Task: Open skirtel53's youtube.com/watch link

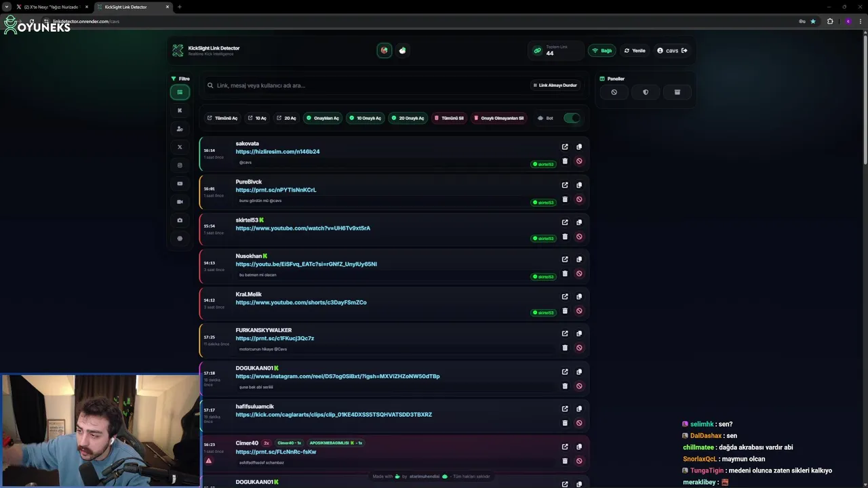Action: point(303,228)
